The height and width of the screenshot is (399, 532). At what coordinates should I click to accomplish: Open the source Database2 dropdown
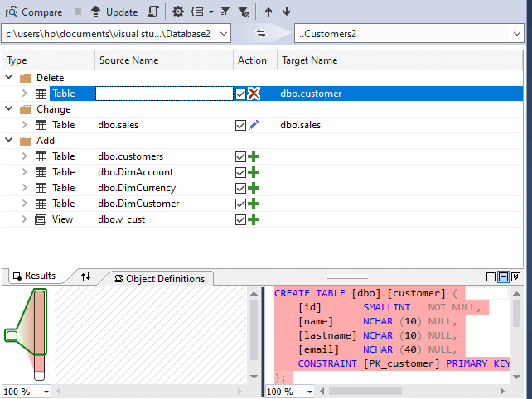pyautogui.click(x=224, y=34)
